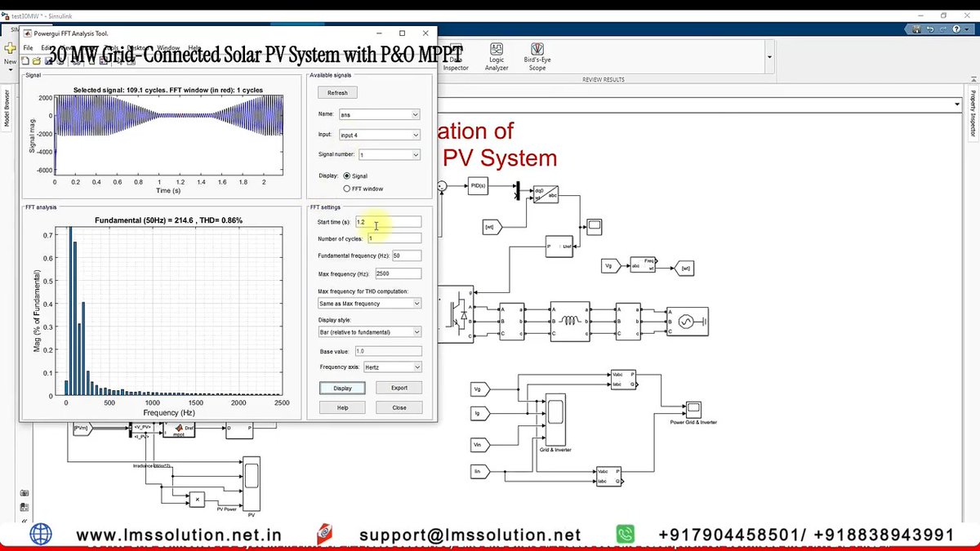Click the Close button in FFT settings

[399, 407]
